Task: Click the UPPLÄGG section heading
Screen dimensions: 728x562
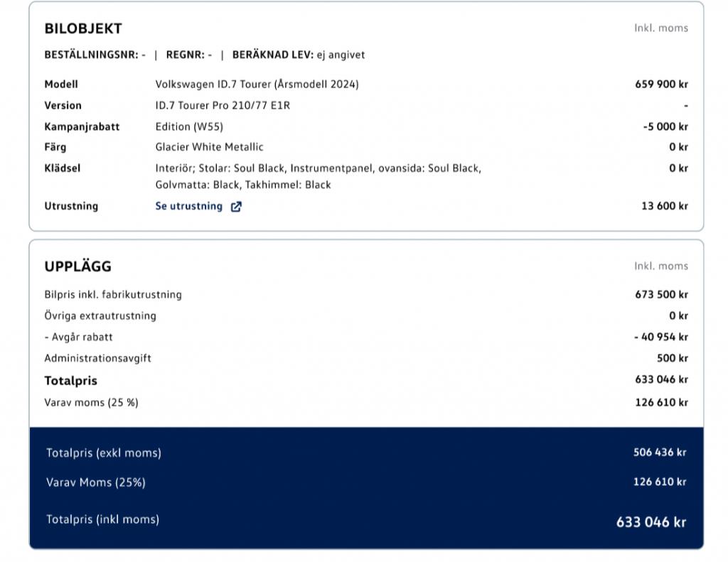Action: (x=78, y=266)
